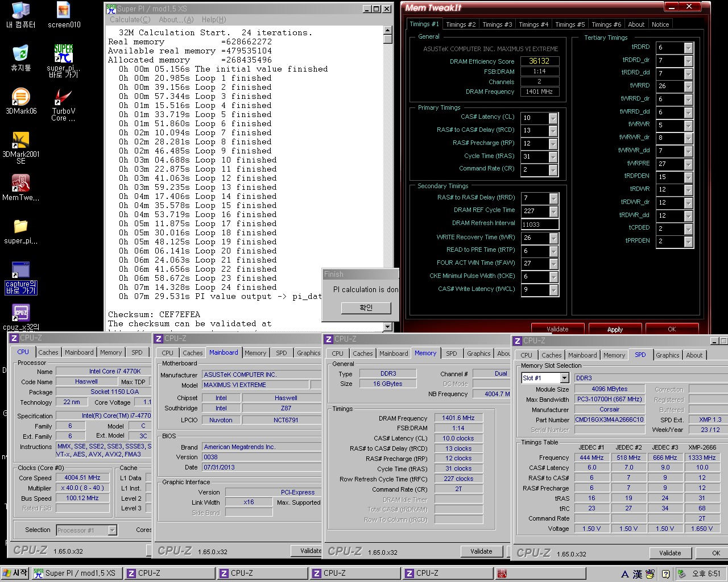The height and width of the screenshot is (582, 728).
Task: Launch the 3DMark06 desktop icon
Action: [x=20, y=101]
